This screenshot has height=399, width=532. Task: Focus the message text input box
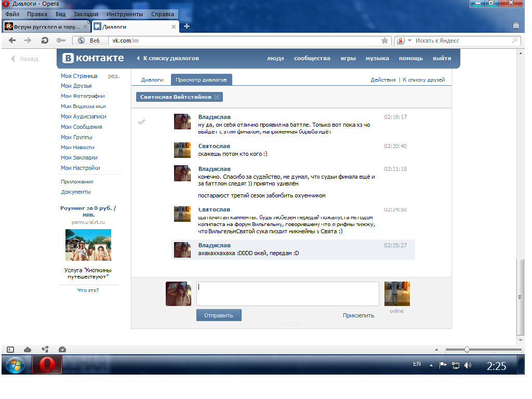(x=288, y=294)
